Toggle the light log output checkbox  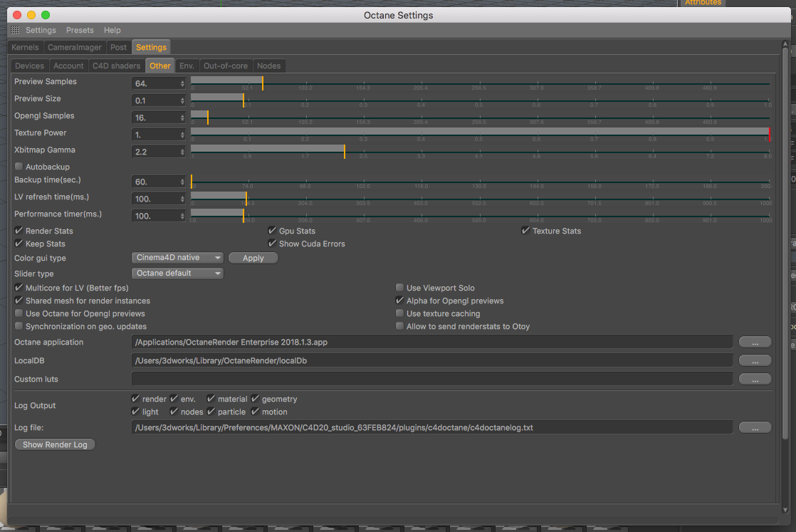click(135, 411)
